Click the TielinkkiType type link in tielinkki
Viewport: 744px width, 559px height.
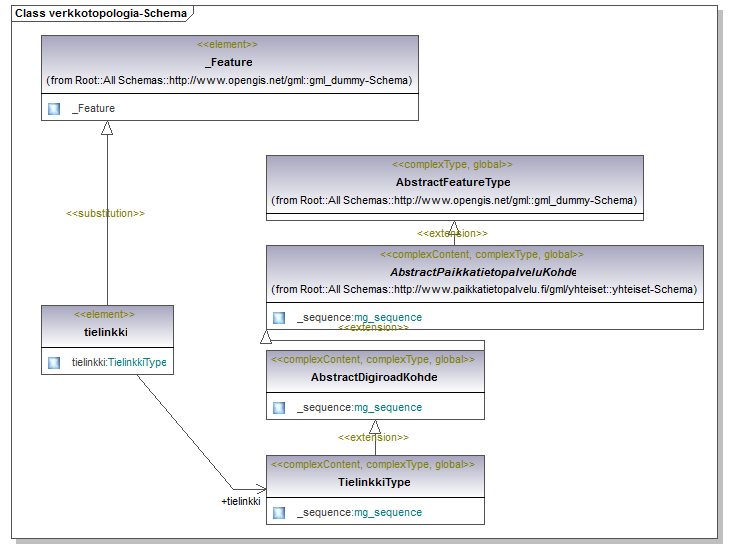(x=137, y=362)
